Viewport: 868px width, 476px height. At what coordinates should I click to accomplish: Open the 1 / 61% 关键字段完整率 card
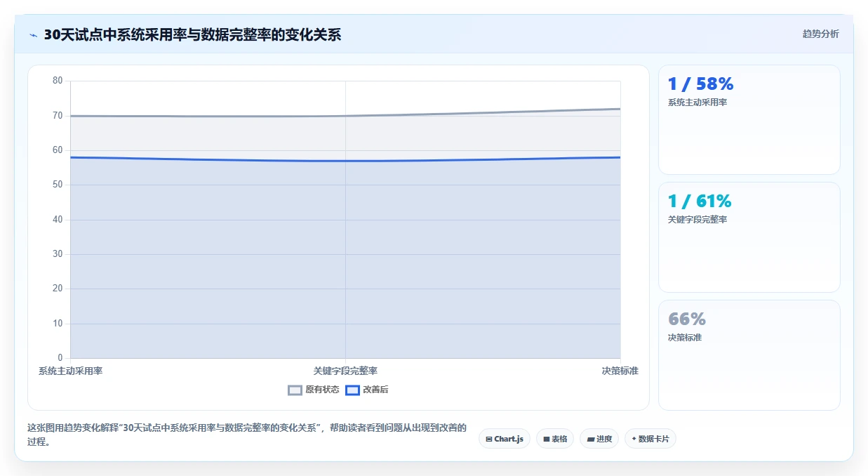(749, 237)
